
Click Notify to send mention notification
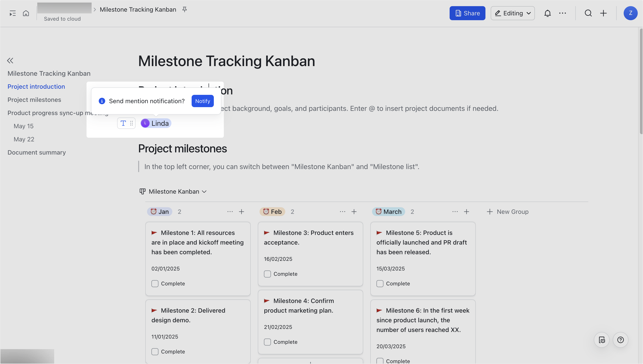coord(203,101)
